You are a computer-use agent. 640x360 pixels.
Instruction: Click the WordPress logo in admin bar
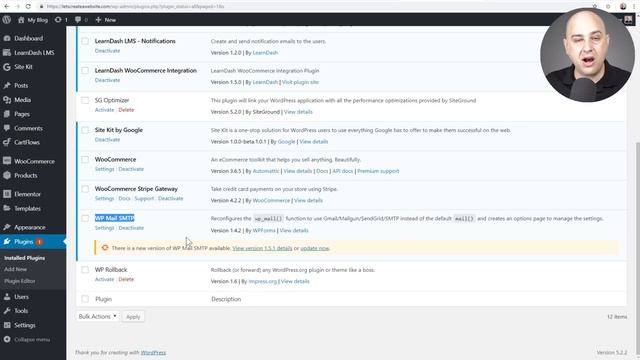pos(7,20)
